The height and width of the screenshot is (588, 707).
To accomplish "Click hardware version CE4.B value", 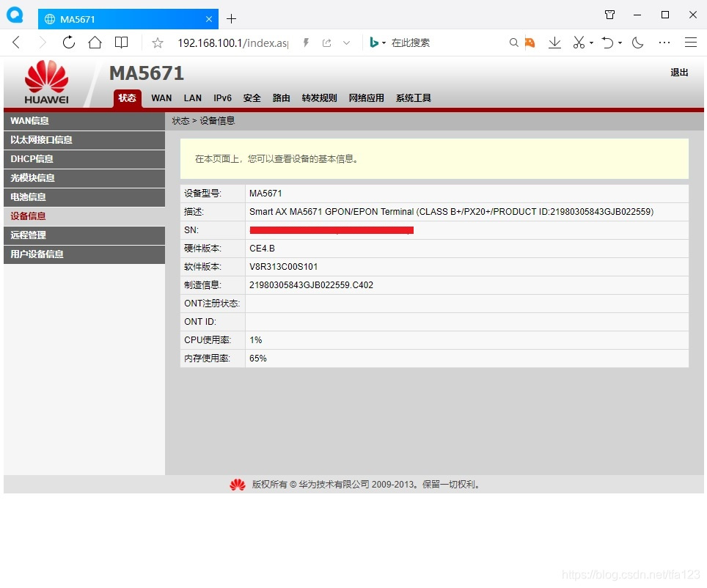I will 262,249.
